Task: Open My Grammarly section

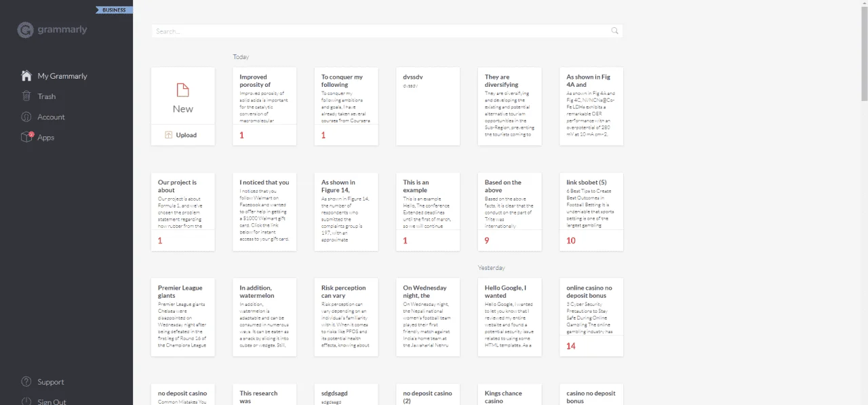Action: coord(62,76)
